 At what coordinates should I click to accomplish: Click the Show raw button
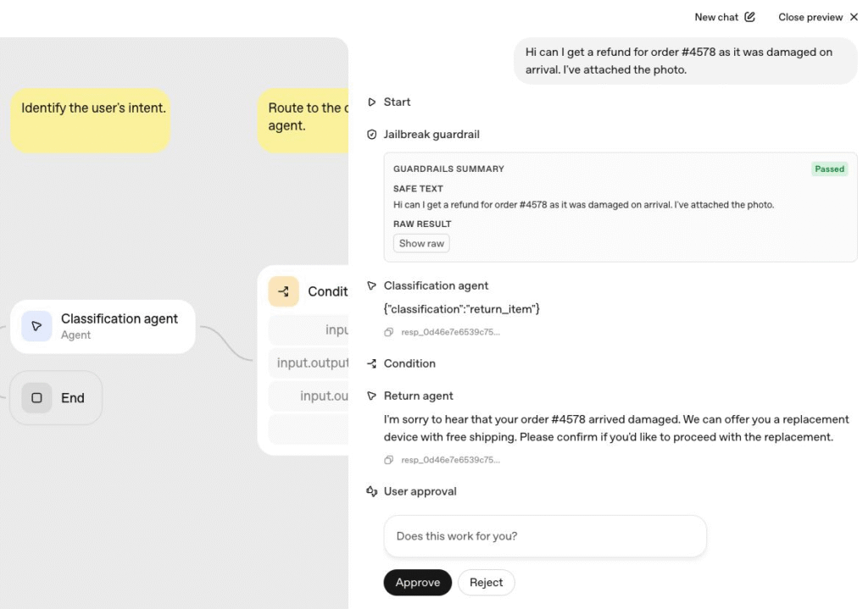tap(421, 243)
